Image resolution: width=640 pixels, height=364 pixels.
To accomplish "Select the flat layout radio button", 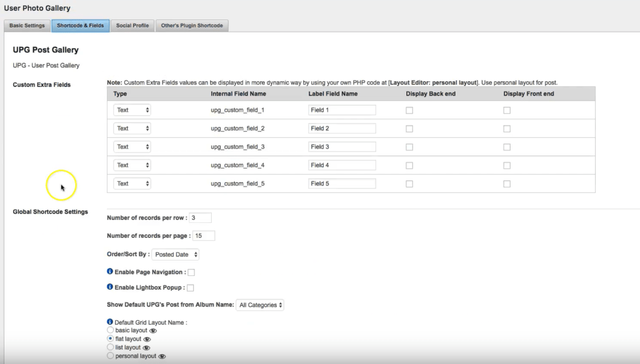I will (x=110, y=339).
